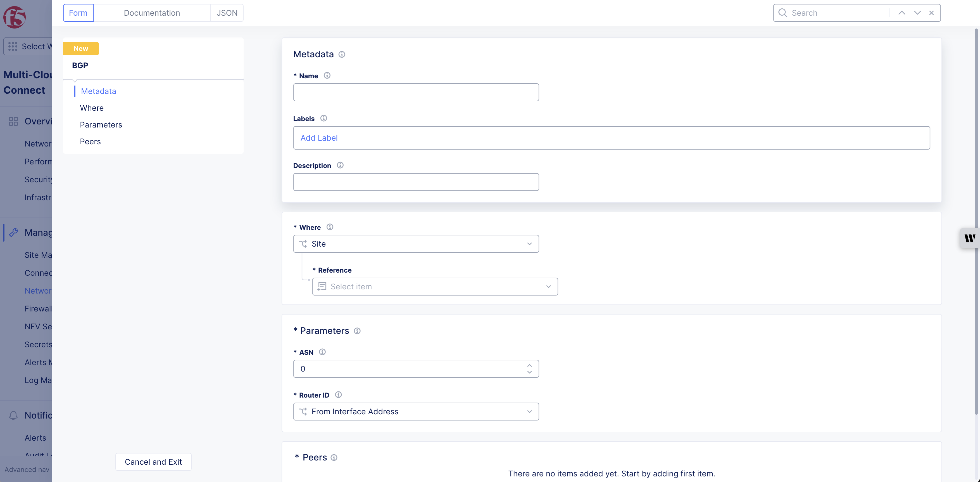
Task: Click into the Name input field
Action: pyautogui.click(x=416, y=92)
